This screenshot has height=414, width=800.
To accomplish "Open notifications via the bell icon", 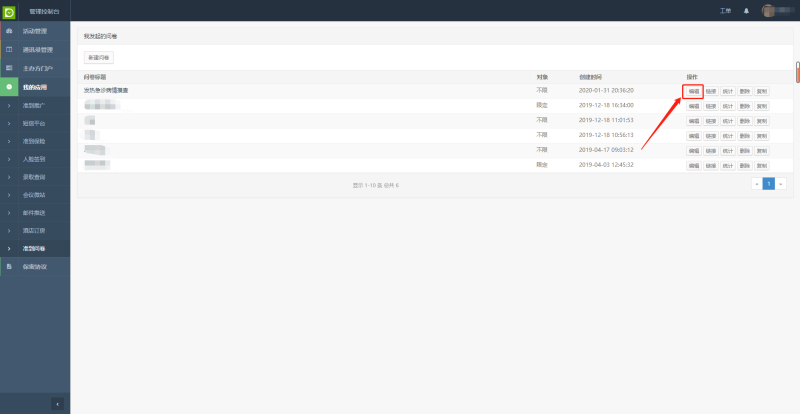I will coord(745,10).
